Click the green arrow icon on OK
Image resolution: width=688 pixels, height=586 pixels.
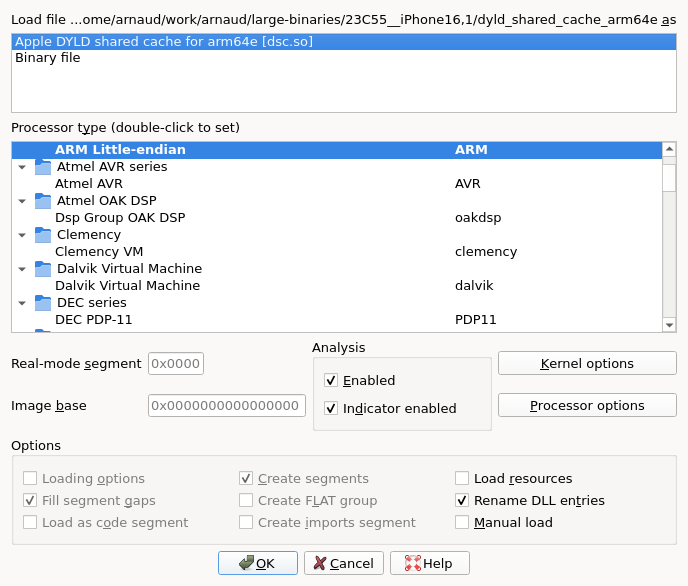[246, 563]
